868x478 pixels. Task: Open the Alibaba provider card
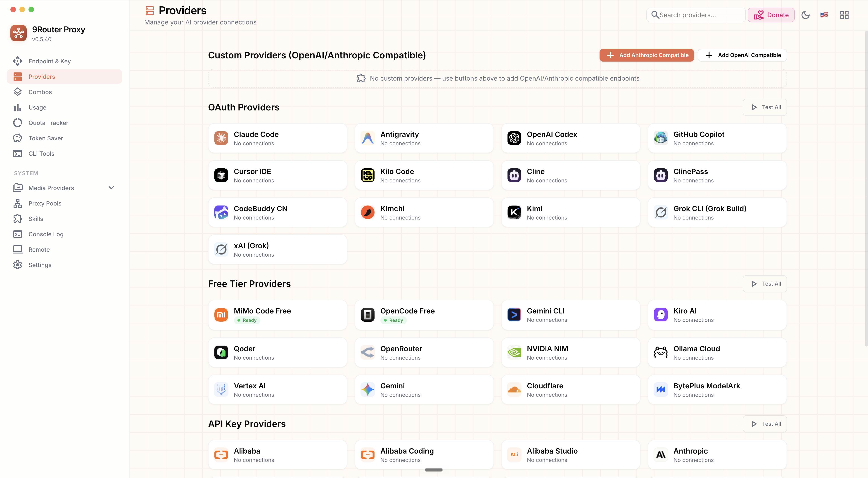point(278,455)
